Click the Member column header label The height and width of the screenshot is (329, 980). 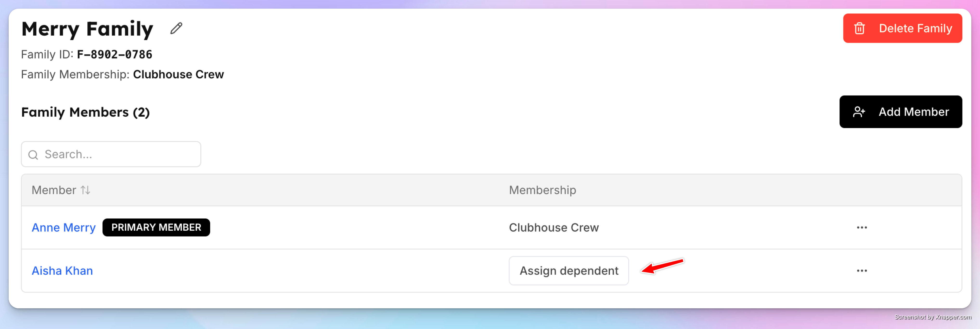tap(54, 190)
